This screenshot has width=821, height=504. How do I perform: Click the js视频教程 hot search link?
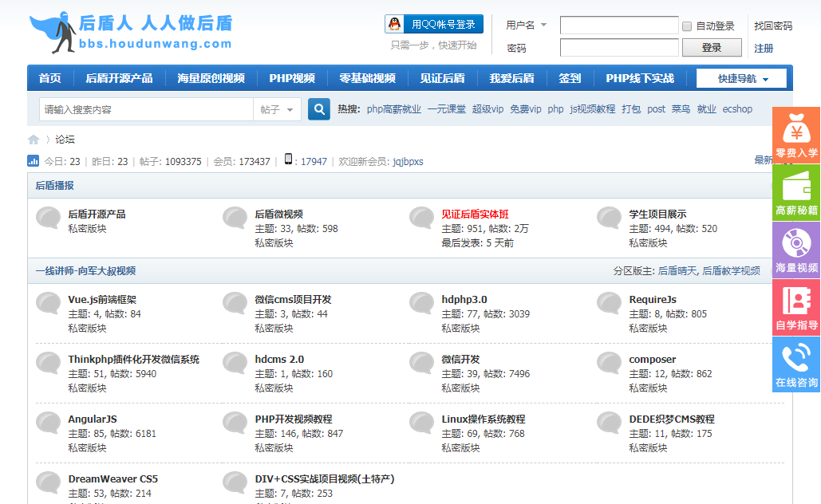[593, 109]
